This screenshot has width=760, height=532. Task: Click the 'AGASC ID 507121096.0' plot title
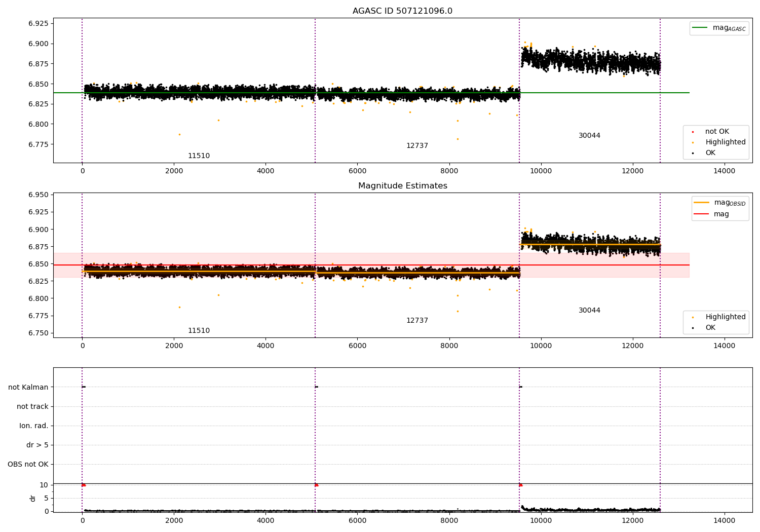(x=402, y=11)
